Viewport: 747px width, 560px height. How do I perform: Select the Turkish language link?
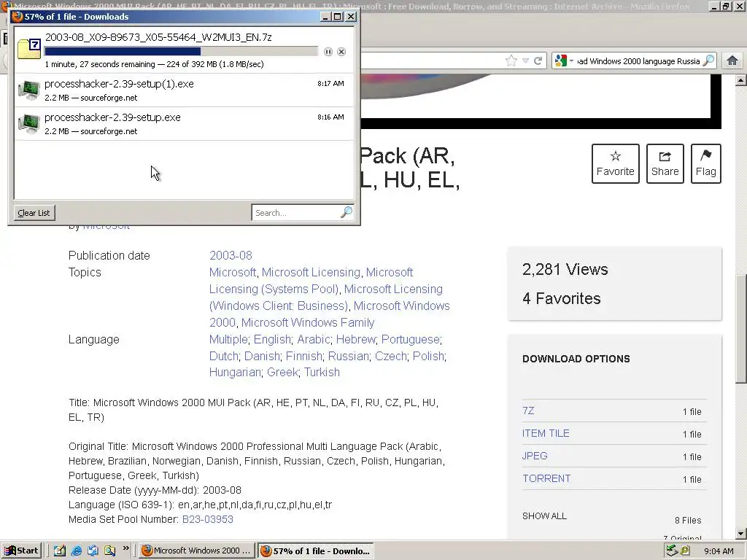[x=322, y=373]
